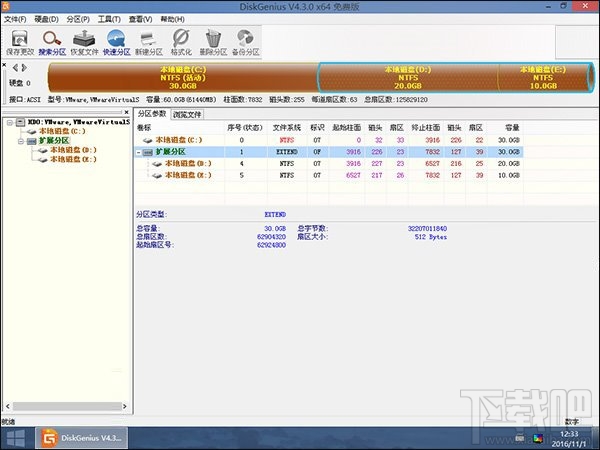The height and width of the screenshot is (450, 600).
Task: Click the Capacity (容量) column header
Action: (505, 128)
